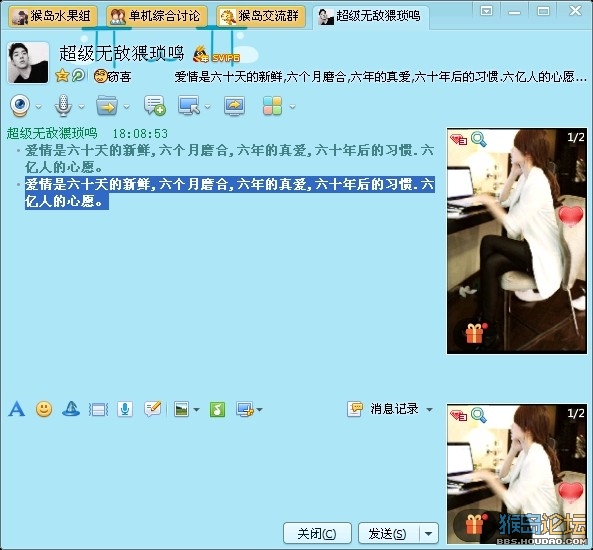The height and width of the screenshot is (550, 593).
Task: Click the 关闭(C) close button
Action: 317,534
